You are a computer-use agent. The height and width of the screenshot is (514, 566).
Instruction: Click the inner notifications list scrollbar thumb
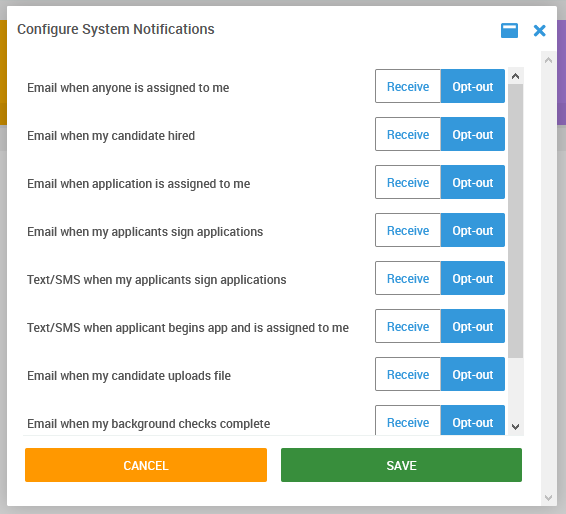pos(515,221)
